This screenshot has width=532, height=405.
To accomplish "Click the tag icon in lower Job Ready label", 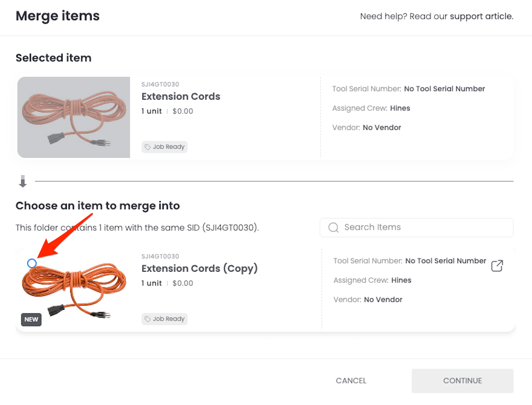I will click(x=147, y=319).
